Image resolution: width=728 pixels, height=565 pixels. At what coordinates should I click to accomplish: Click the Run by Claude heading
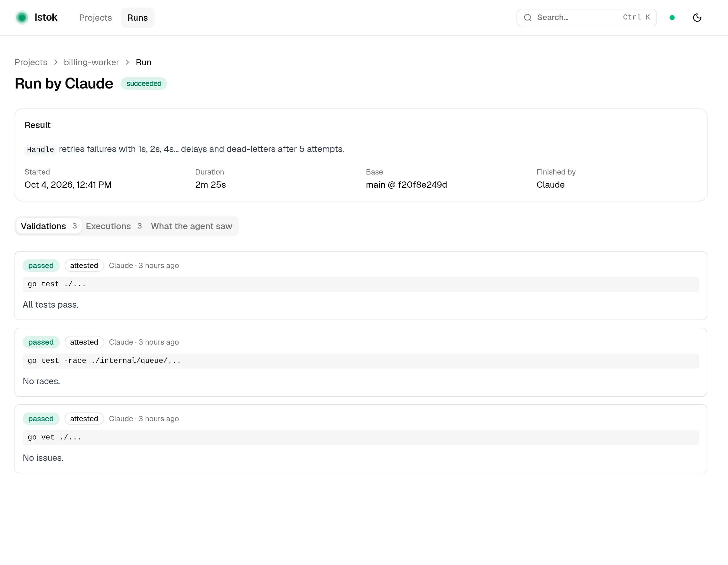coord(64,83)
